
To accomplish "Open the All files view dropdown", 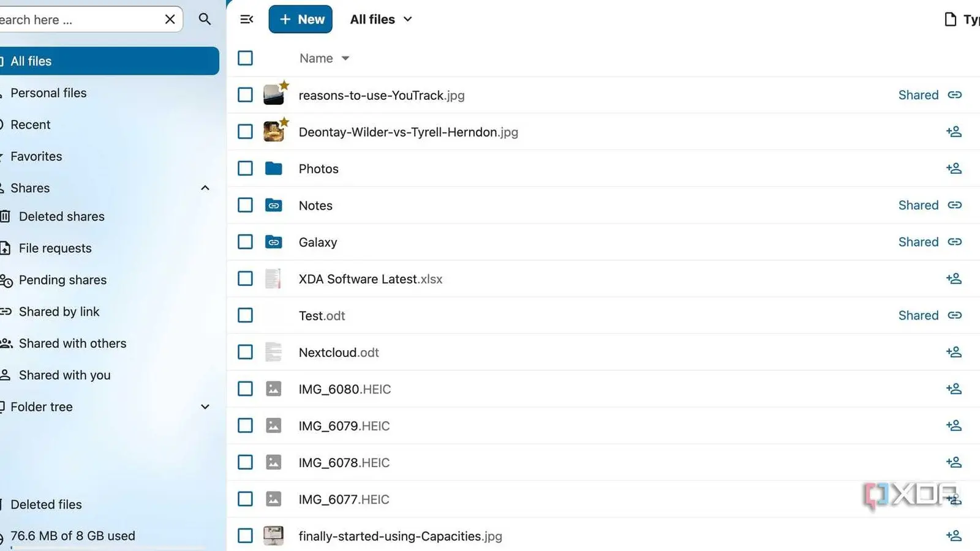I will coord(381,20).
